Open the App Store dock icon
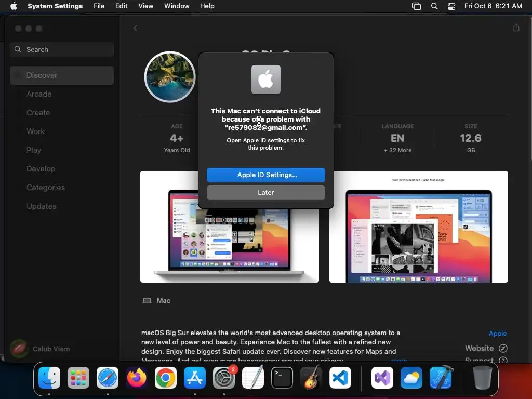 click(195, 378)
